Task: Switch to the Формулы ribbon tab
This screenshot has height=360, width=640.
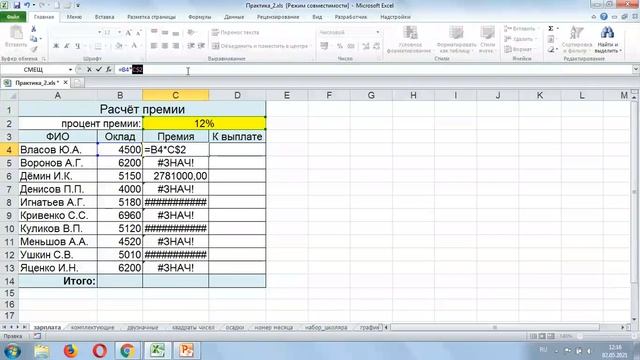Action: click(200, 17)
